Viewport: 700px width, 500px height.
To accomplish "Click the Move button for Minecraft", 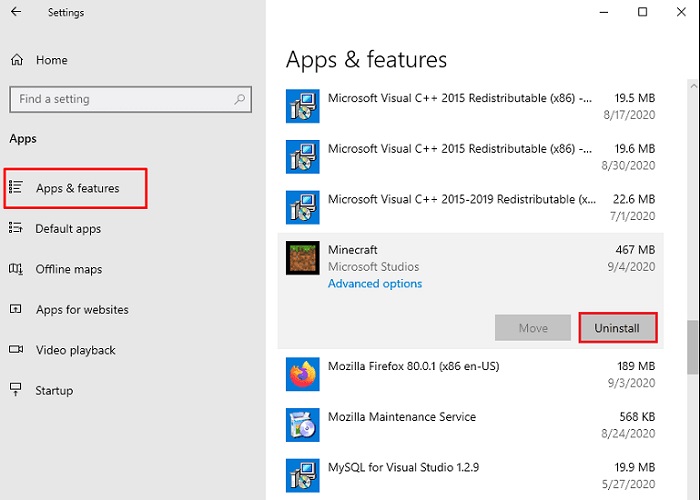I will pos(533,328).
